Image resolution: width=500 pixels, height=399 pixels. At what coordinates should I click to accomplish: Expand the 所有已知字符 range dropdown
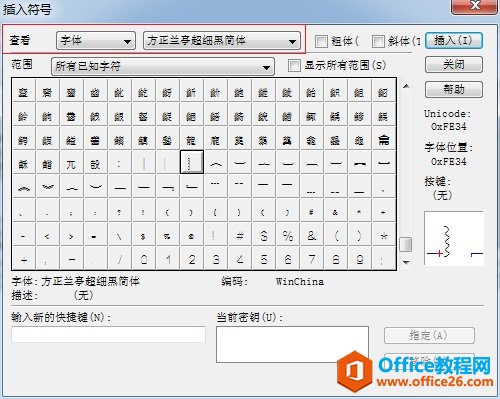click(x=163, y=66)
